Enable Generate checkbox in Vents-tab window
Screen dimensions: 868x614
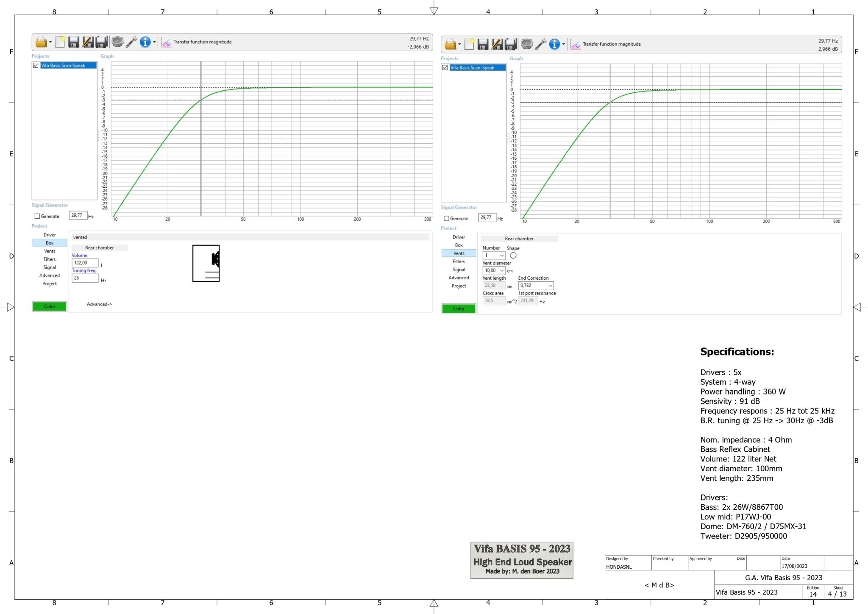point(446,218)
